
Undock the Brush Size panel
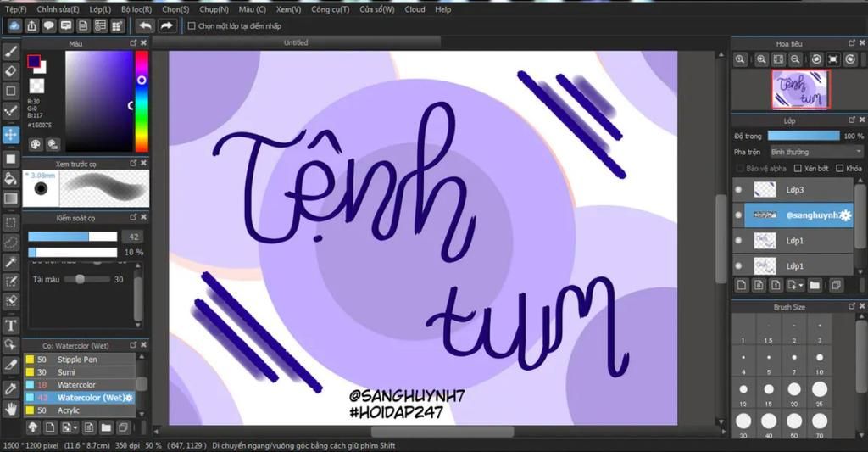click(x=851, y=306)
